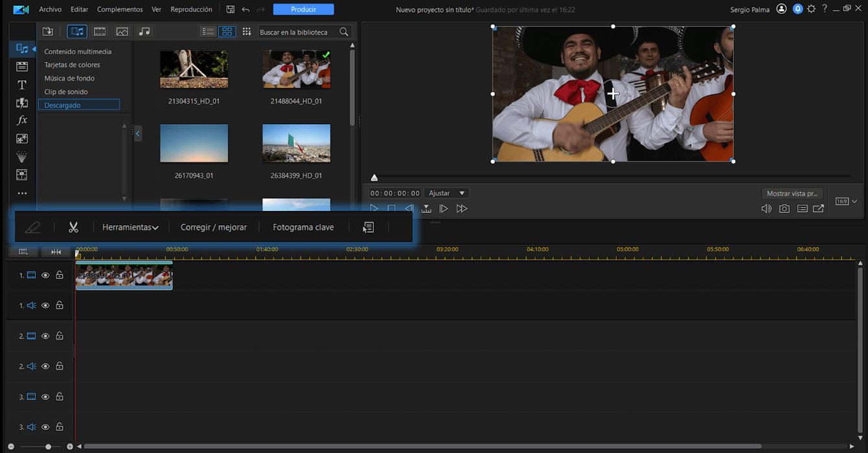Image resolution: width=868 pixels, height=453 pixels.
Task: Click Fotograma clave
Action: pos(303,227)
